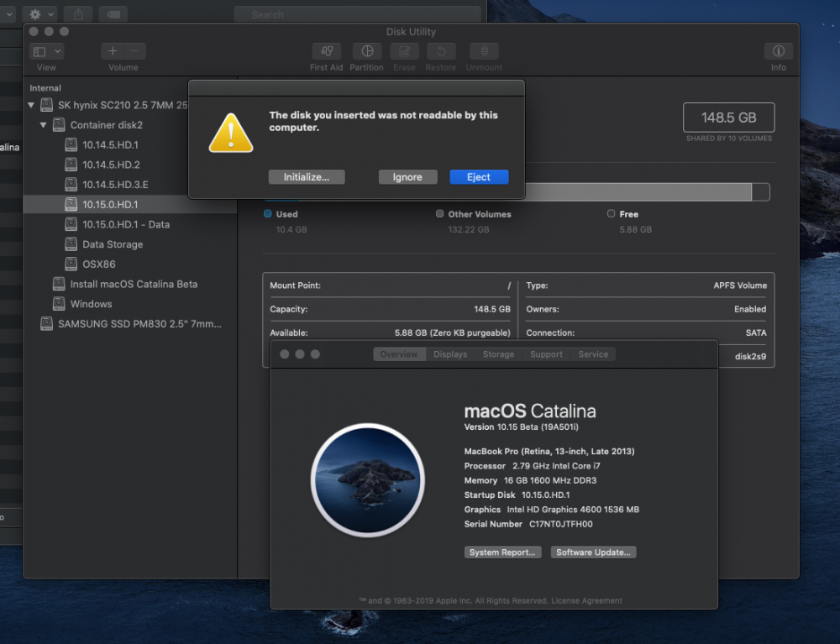
Task: Click the add Volume plus button
Action: pos(113,51)
